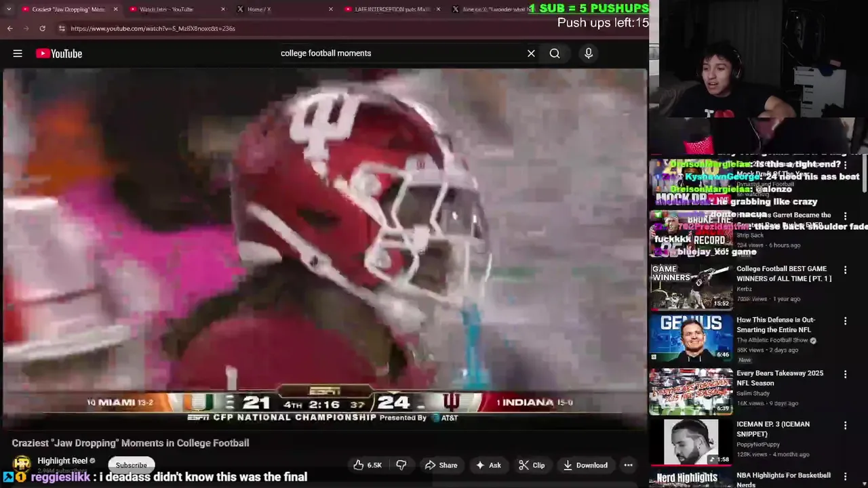Open options menu for How This Defense is Out-Smarting
The image size is (868, 488).
pos(845,321)
